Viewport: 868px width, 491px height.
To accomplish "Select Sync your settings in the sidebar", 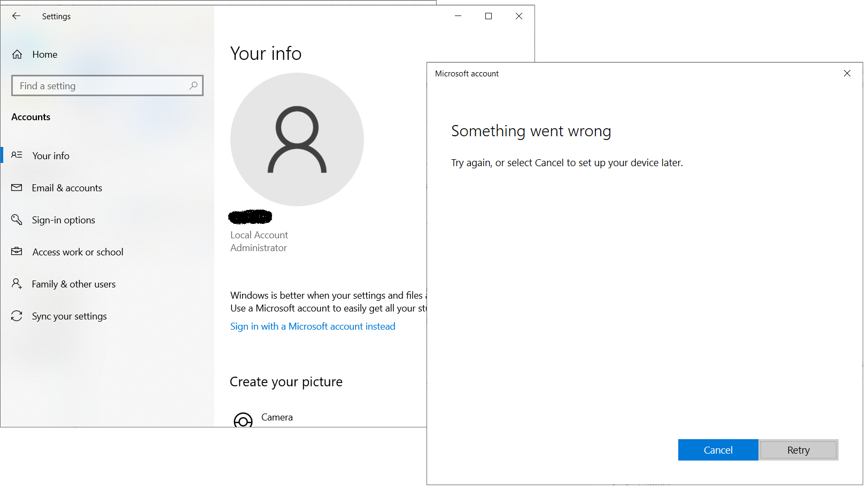I will point(69,316).
